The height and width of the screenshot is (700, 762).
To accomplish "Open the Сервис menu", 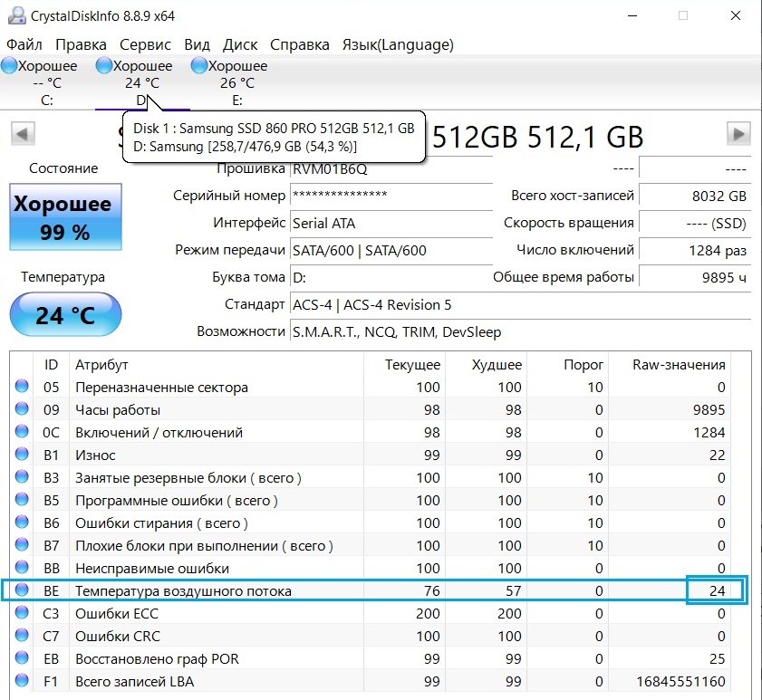I will point(145,44).
